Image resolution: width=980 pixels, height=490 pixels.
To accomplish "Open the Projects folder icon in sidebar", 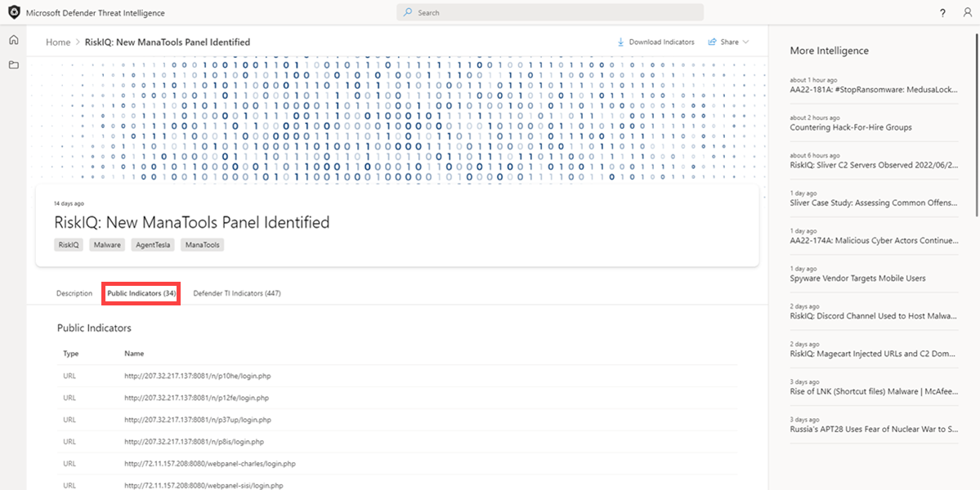I will (x=13, y=65).
